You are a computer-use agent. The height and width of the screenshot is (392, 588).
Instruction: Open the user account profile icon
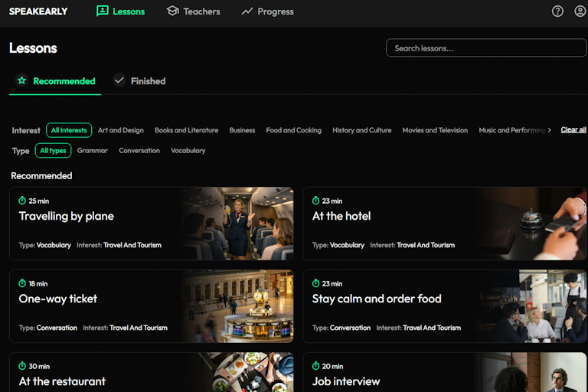[580, 11]
